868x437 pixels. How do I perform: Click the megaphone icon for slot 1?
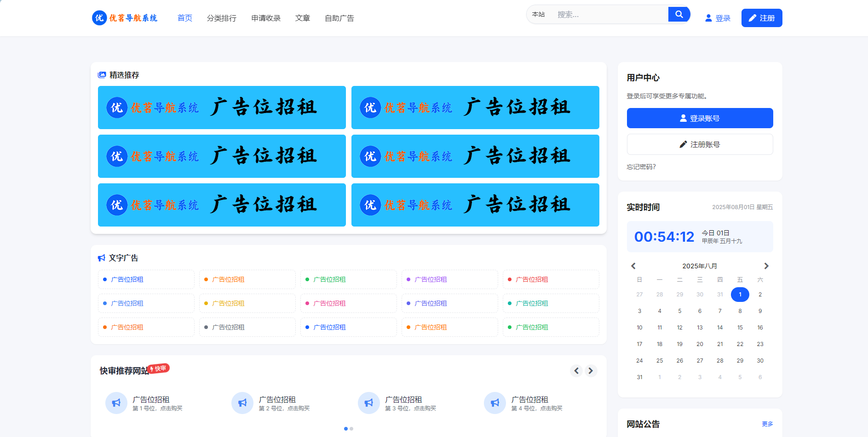coord(116,403)
